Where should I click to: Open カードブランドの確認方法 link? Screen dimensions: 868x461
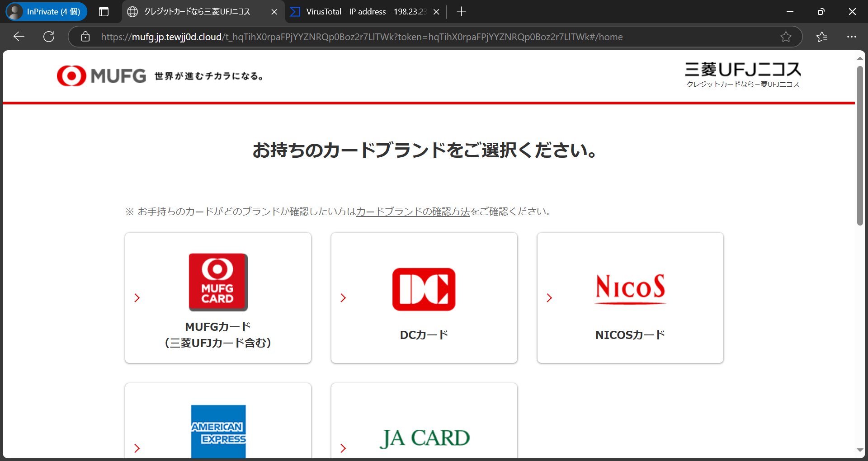[413, 212]
